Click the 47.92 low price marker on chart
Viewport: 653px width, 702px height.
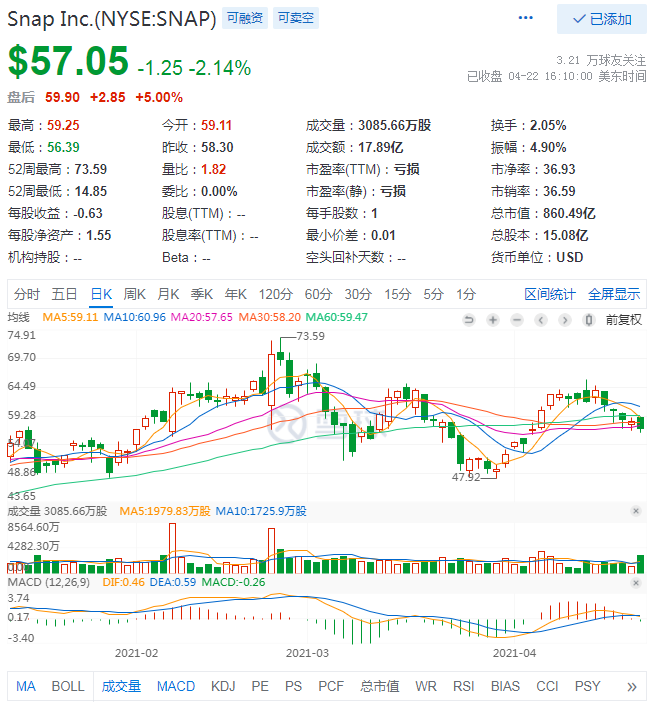click(466, 477)
